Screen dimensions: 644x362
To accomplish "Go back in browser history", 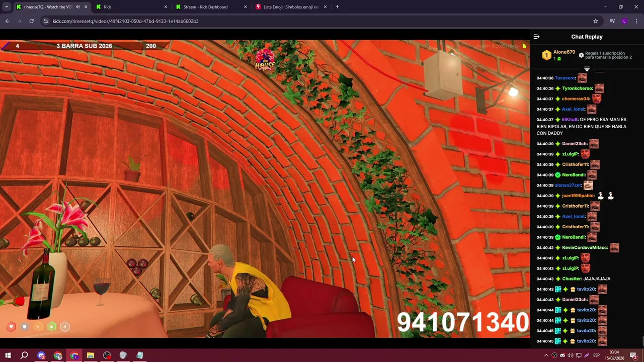I will 7,21.
